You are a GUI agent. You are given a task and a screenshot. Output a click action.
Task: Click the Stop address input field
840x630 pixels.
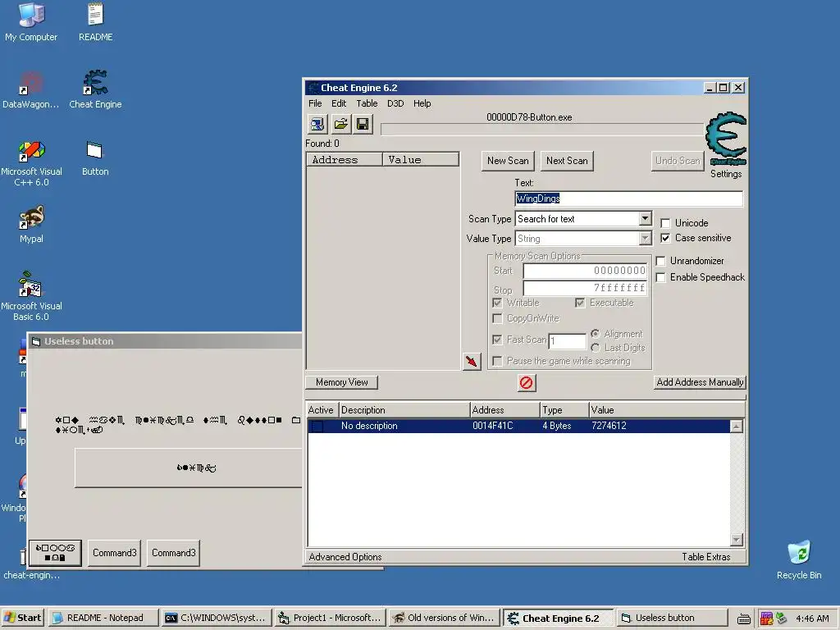click(x=585, y=288)
